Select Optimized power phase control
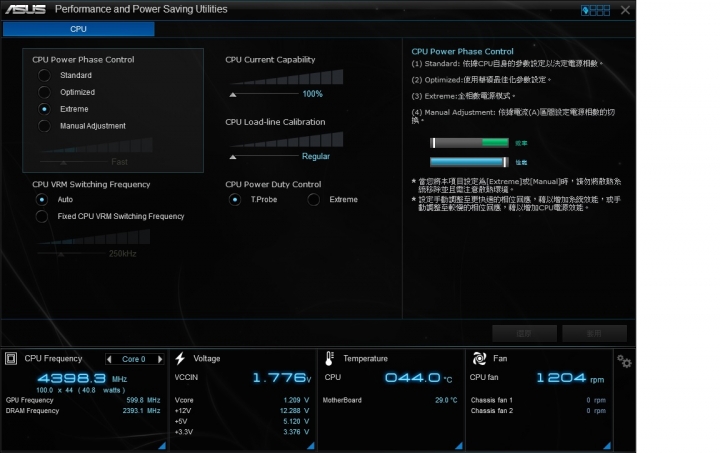Image resolution: width=720 pixels, height=453 pixels. 44,92
